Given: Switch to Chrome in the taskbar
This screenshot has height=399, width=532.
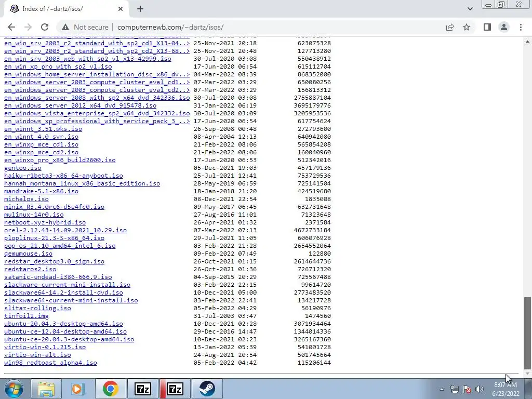Looking at the screenshot, I should click(110, 389).
